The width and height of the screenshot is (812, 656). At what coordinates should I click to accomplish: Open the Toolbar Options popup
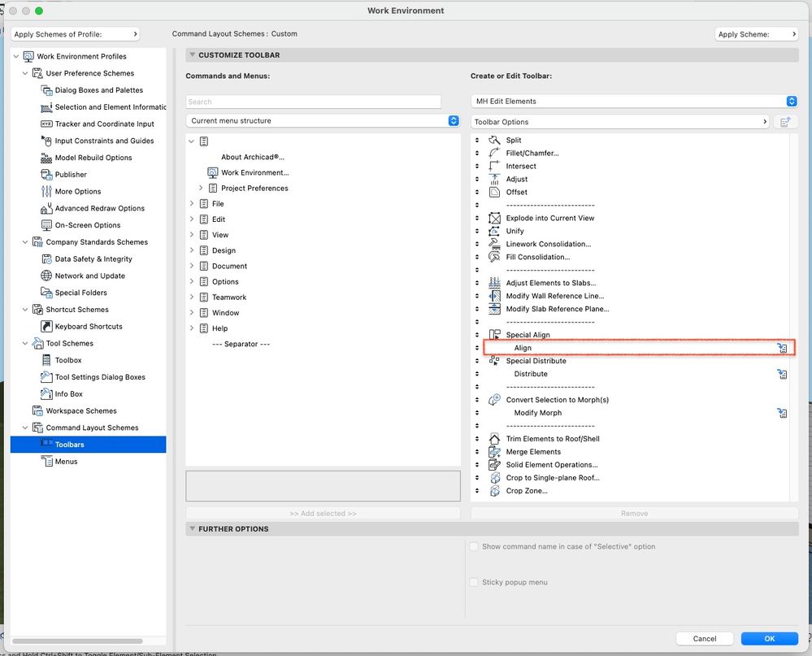click(621, 122)
